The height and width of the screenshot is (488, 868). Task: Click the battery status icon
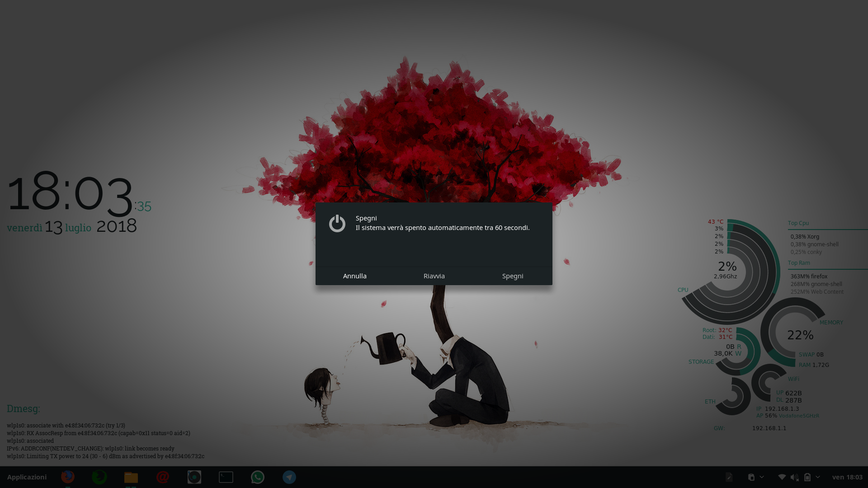(x=807, y=477)
